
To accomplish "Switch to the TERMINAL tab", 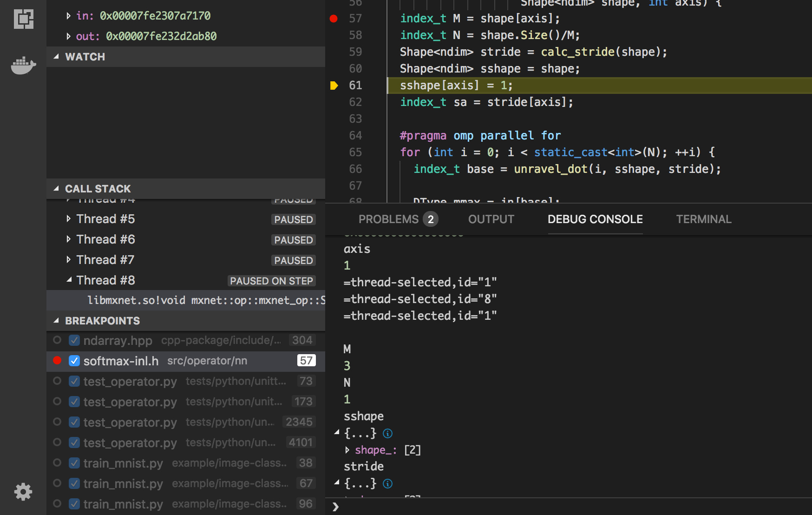I will [704, 219].
